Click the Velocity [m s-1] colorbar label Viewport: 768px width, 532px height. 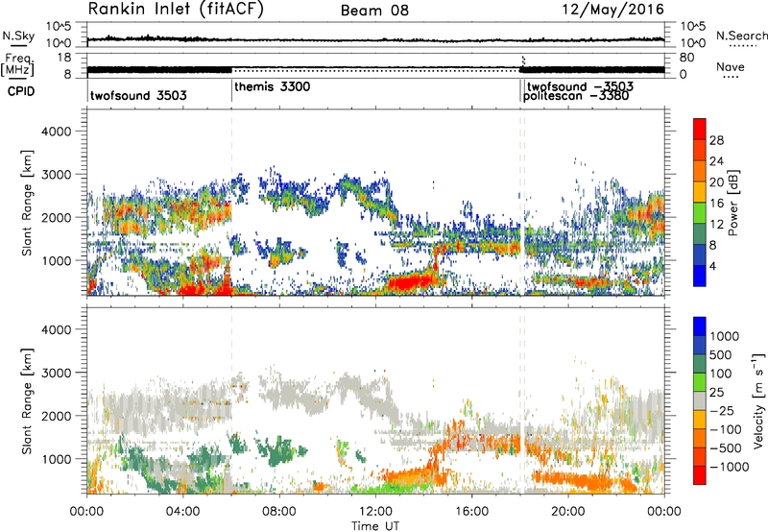click(758, 400)
